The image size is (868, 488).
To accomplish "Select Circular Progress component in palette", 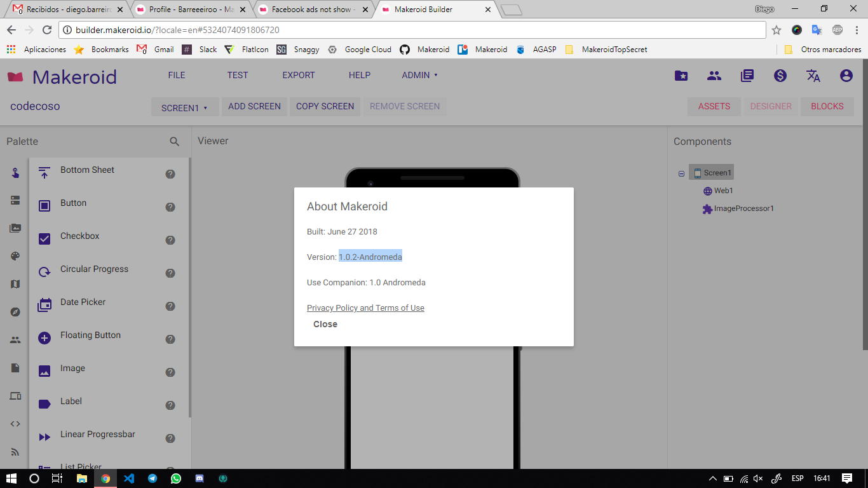I will 94,269.
